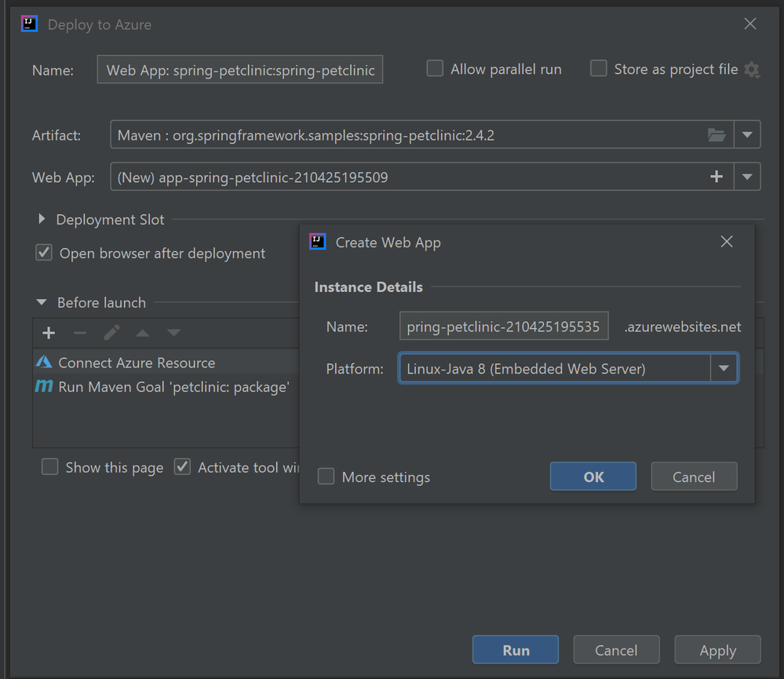Open the Artifact dropdown arrow
This screenshot has height=679, width=784.
(747, 134)
